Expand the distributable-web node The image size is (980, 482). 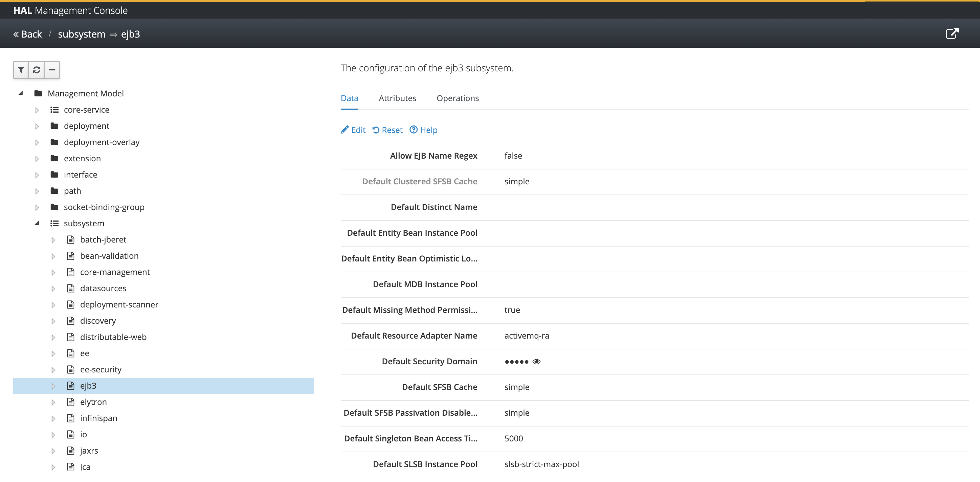[x=53, y=337]
